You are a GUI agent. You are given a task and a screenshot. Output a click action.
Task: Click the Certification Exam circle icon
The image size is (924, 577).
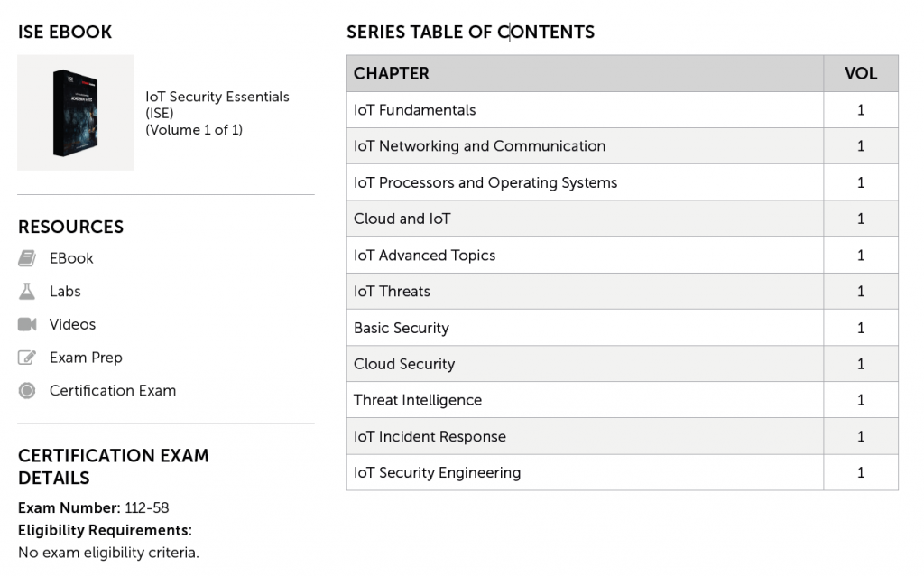[27, 391]
